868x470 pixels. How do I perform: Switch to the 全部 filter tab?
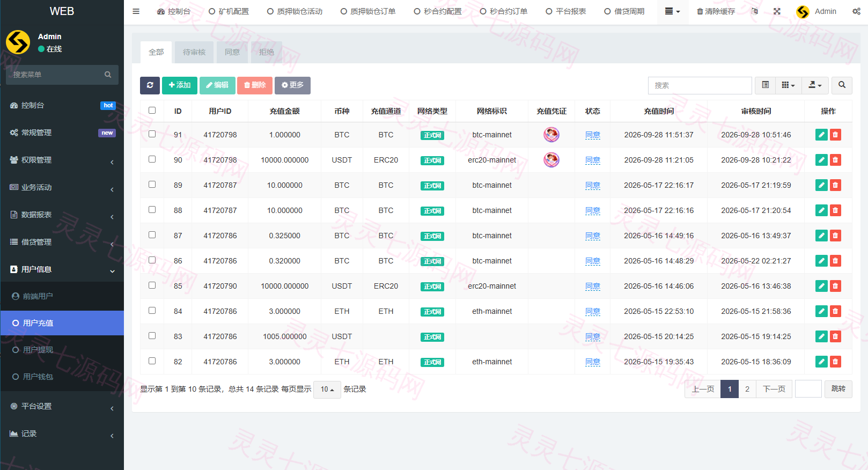click(156, 52)
